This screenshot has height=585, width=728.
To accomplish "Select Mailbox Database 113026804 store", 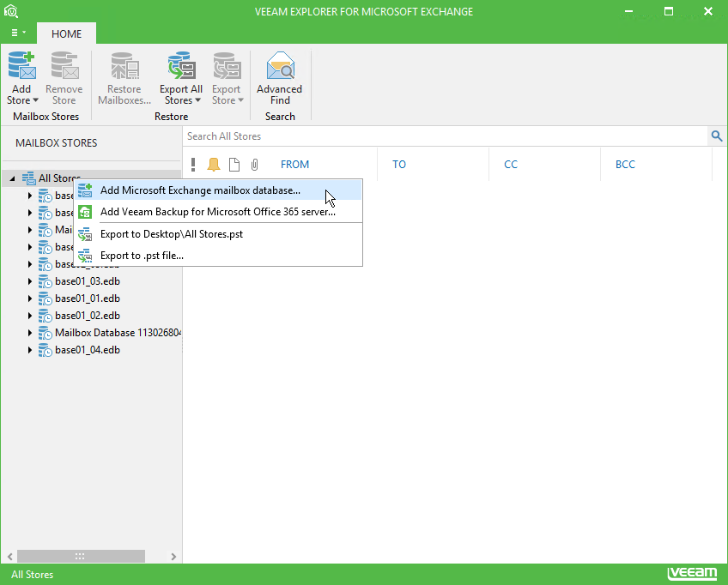I will 118,333.
